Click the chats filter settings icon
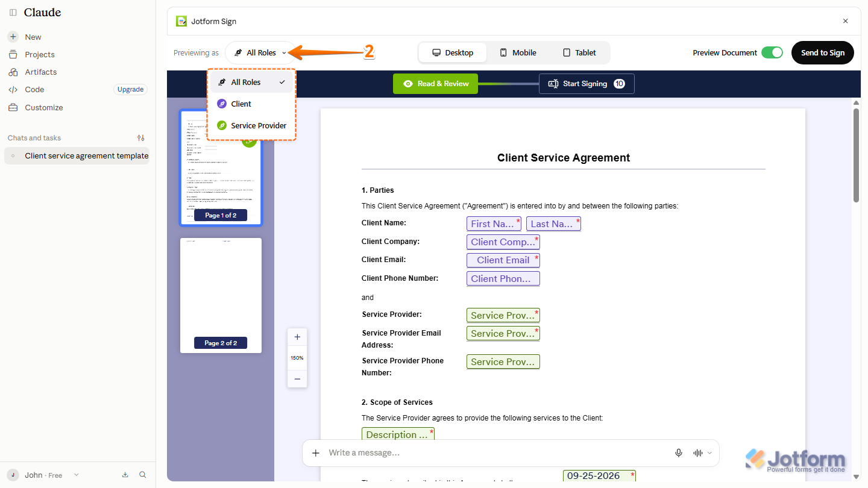The width and height of the screenshot is (868, 488). [x=141, y=138]
